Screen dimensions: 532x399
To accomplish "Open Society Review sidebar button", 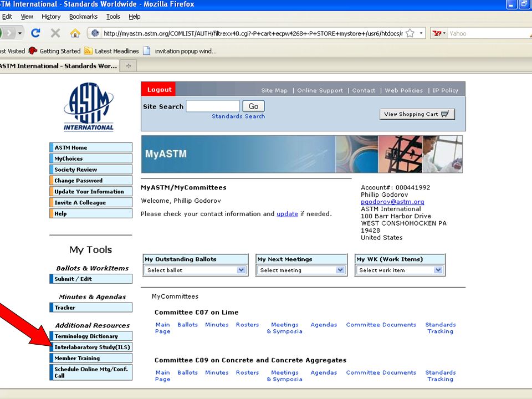I will pos(91,170).
